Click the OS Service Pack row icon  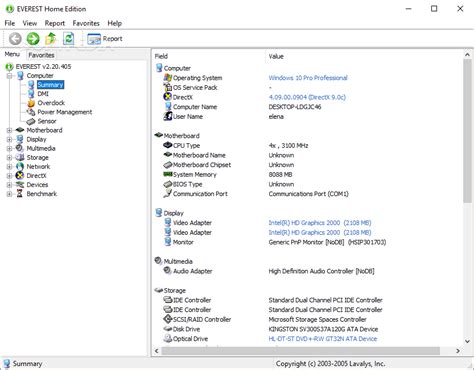pyautogui.click(x=167, y=87)
